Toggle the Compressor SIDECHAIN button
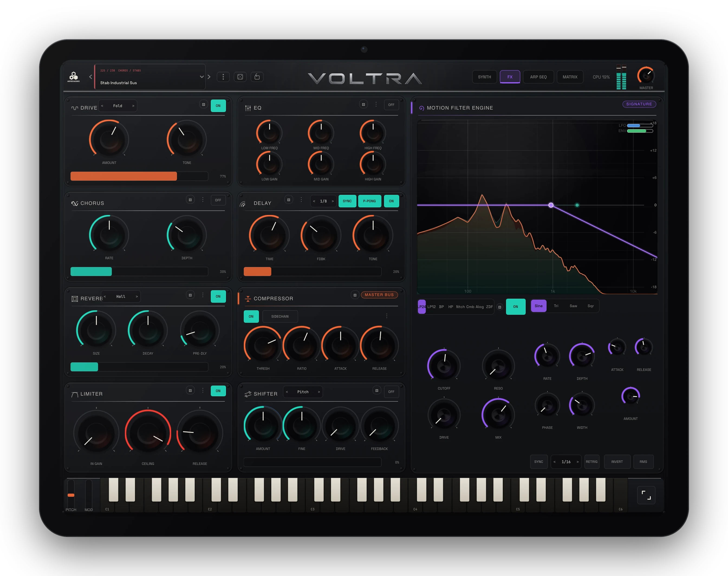The width and height of the screenshot is (728, 576). [x=280, y=316]
